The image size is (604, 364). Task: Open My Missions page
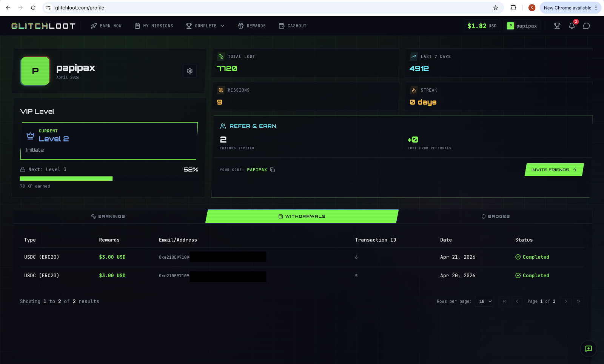(154, 26)
